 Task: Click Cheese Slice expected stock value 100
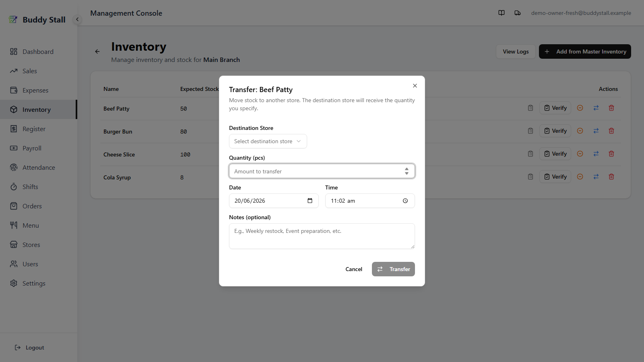click(185, 154)
